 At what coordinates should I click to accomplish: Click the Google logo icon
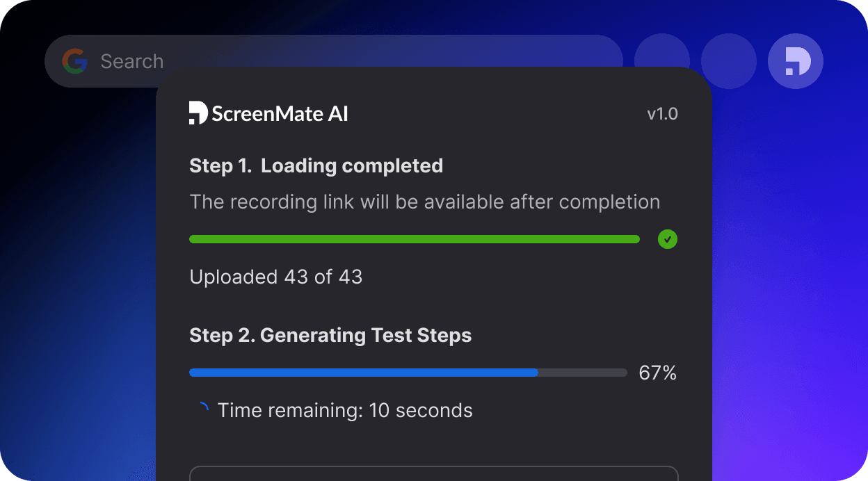tap(74, 61)
